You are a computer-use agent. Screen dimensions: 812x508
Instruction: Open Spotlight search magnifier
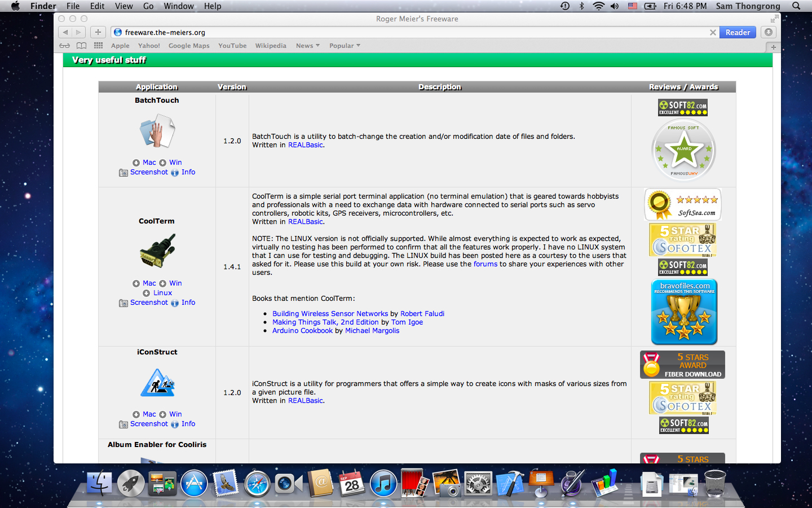[796, 6]
